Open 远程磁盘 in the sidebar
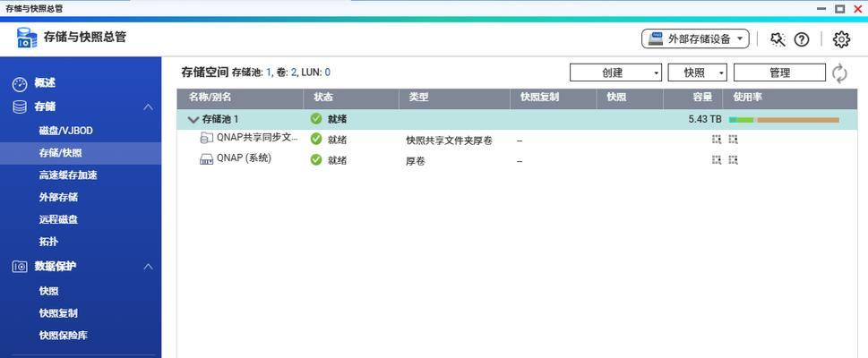The image size is (868, 358). 58,219
